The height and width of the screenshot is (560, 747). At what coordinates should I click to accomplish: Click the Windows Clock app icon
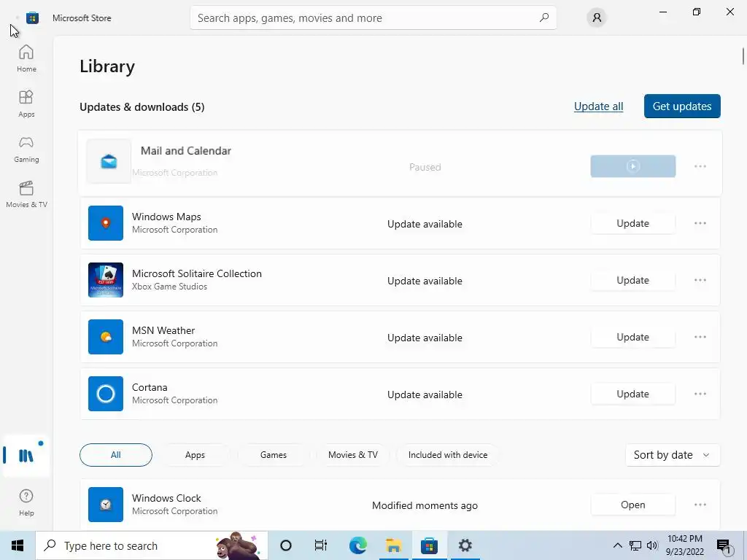(x=106, y=505)
